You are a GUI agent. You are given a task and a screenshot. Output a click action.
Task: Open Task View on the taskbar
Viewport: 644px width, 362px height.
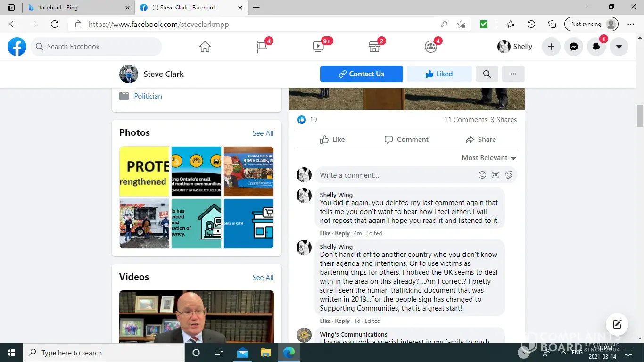click(219, 353)
